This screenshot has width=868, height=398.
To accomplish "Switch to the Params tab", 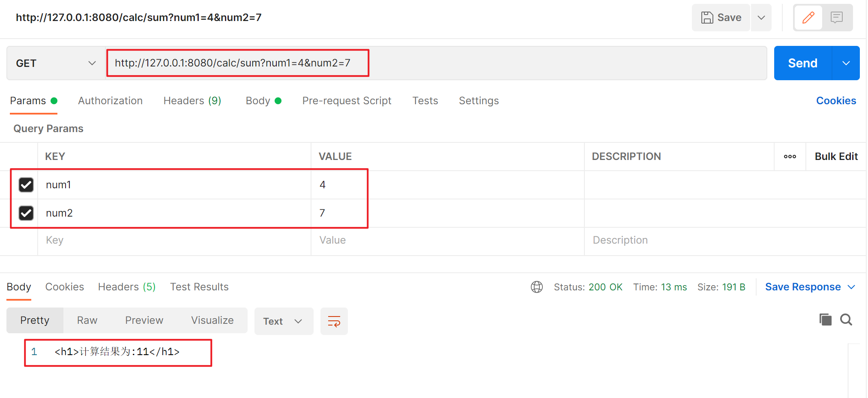I will pos(33,101).
